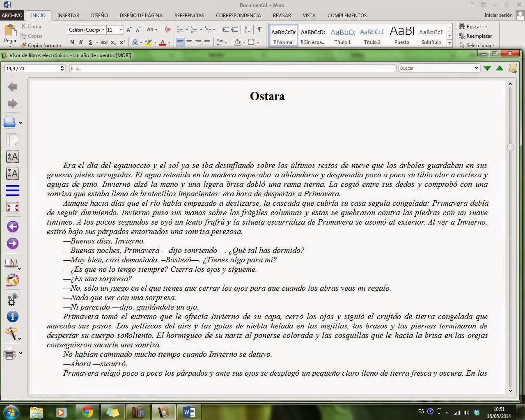Toggle show paragraph marks (¶)
525x420 pixels.
[259, 30]
